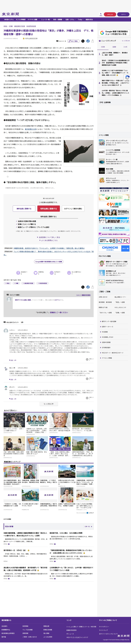Click ぬこ１号's comment avatar

pyautogui.click(x=6, y=368)
